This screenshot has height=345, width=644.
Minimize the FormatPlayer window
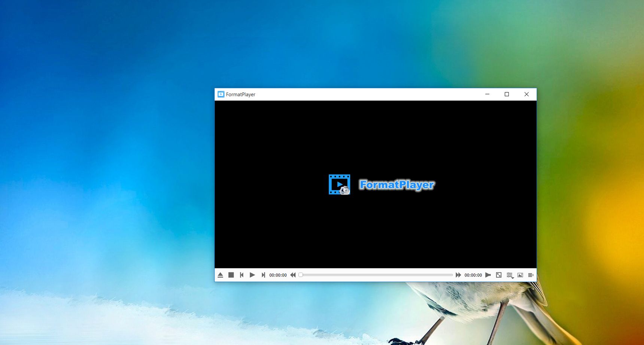pos(487,94)
